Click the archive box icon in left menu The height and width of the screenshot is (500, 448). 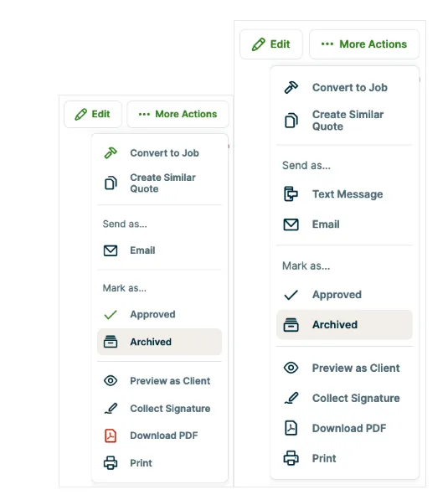coord(111,342)
